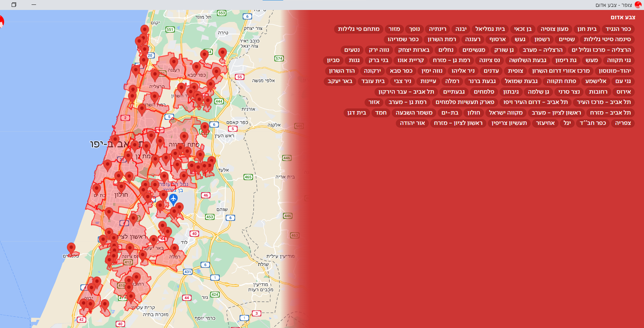644x328 pixels.
Task: Click the מעון צופיה tag
Action: [x=554, y=29]
